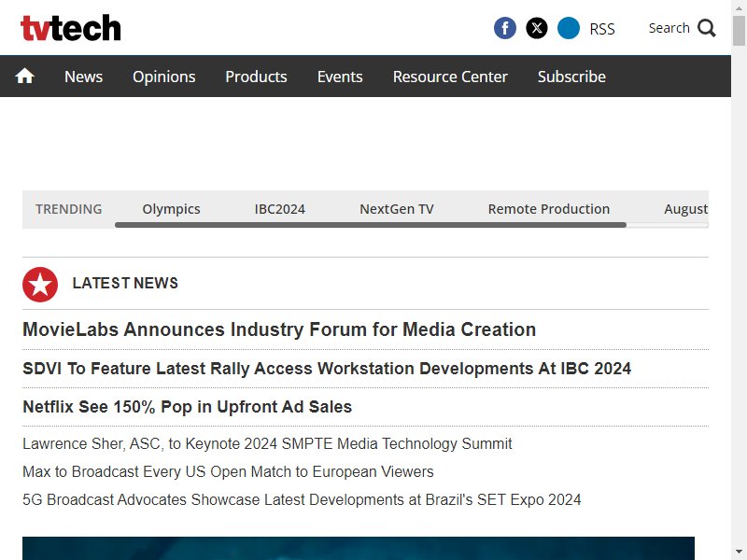
Task: Open the Resource Center menu
Action: (x=450, y=77)
